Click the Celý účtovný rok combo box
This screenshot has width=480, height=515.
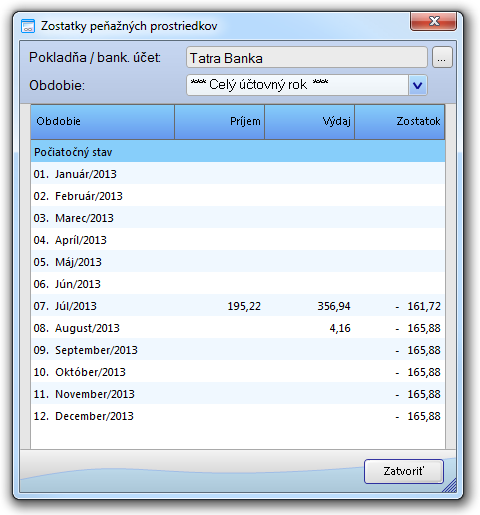(307, 85)
